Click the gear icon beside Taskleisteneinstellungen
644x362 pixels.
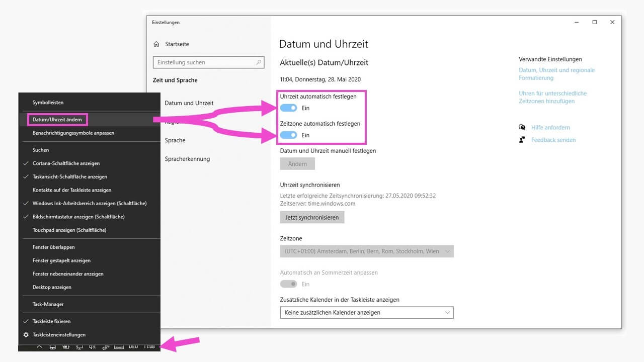click(26, 334)
